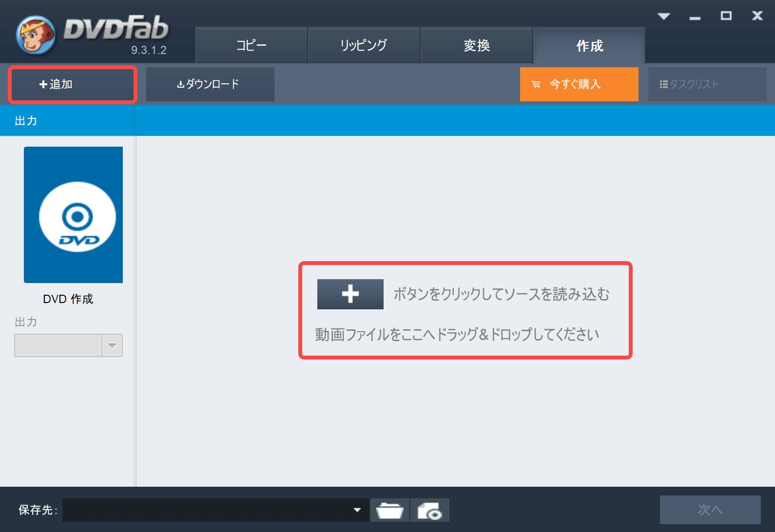The image size is (775, 532).
Task: Click the 動画ファイルをここへドラッグ&ドロップ text
Action: [457, 334]
